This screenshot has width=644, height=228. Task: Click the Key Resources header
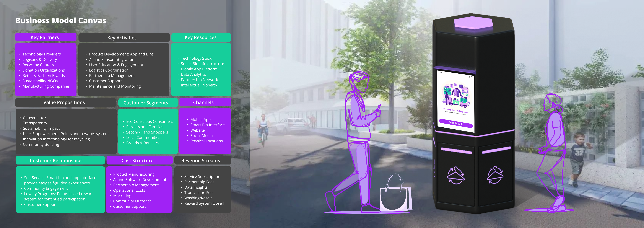pos(201,37)
